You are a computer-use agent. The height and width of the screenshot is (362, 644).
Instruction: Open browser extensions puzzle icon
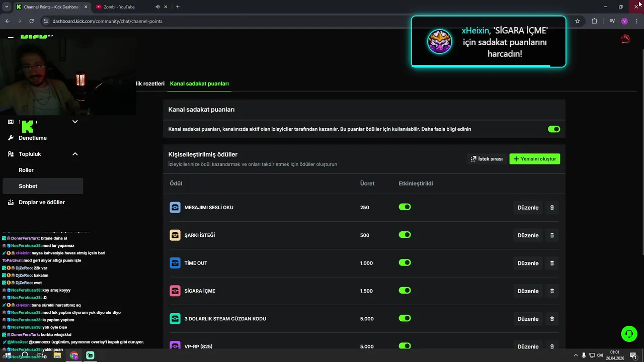[x=595, y=21]
